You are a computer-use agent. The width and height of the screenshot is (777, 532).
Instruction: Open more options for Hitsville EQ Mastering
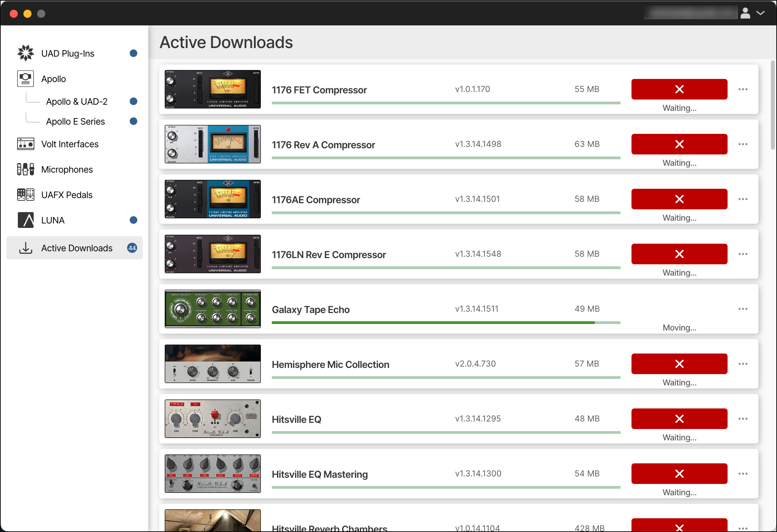(743, 474)
